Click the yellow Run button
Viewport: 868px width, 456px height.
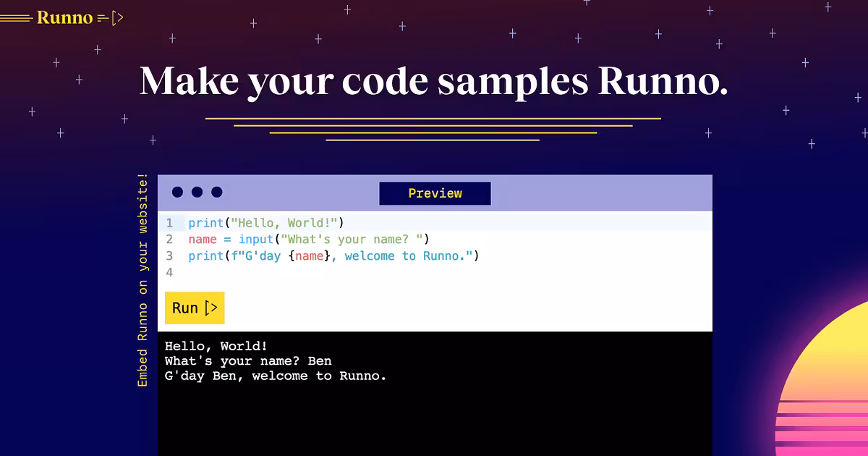pyautogui.click(x=195, y=308)
